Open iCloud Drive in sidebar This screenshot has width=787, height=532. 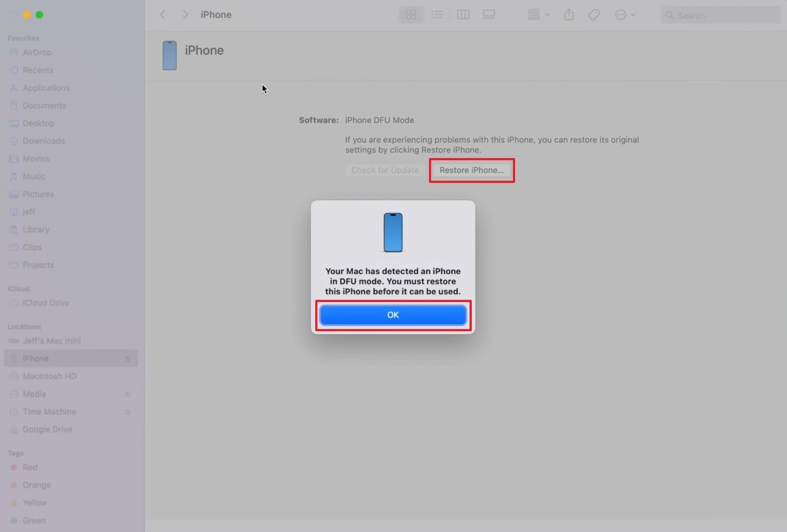(46, 303)
